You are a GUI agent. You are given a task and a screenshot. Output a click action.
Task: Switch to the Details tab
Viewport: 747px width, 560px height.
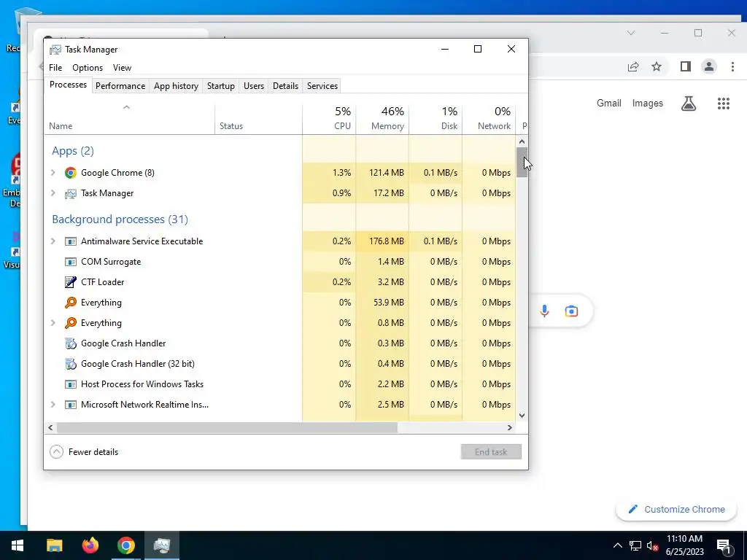click(x=286, y=86)
